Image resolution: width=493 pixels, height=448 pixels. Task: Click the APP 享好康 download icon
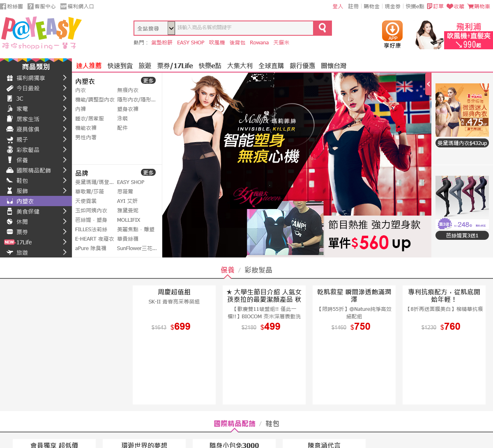(x=392, y=31)
